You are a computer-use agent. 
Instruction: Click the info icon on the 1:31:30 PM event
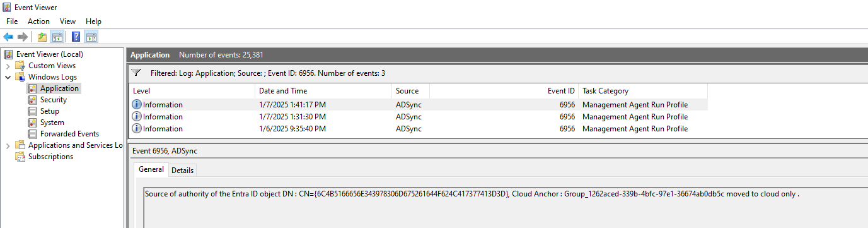pyautogui.click(x=137, y=117)
